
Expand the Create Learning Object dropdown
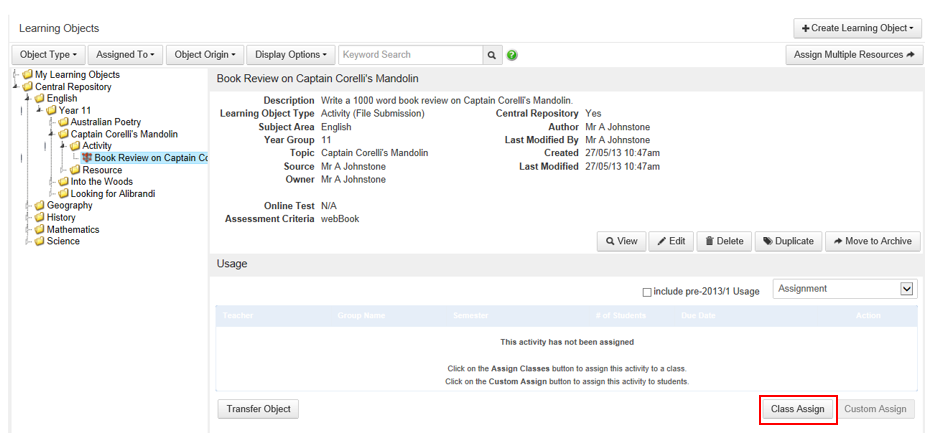857,28
